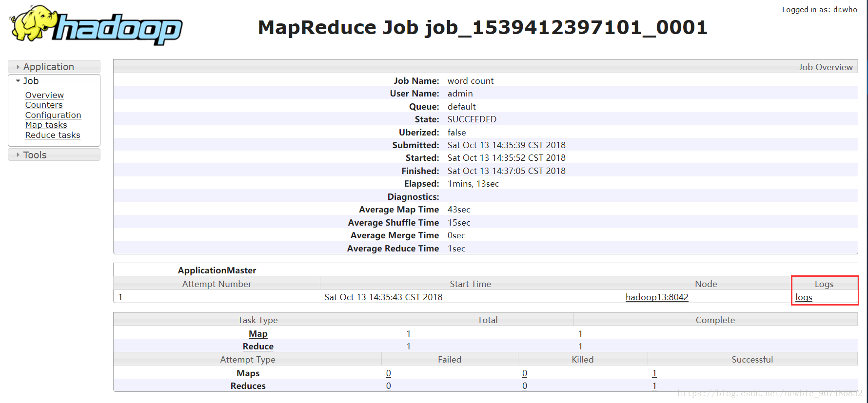Click the elapsed value '1mins, 13sec'

[x=473, y=184]
